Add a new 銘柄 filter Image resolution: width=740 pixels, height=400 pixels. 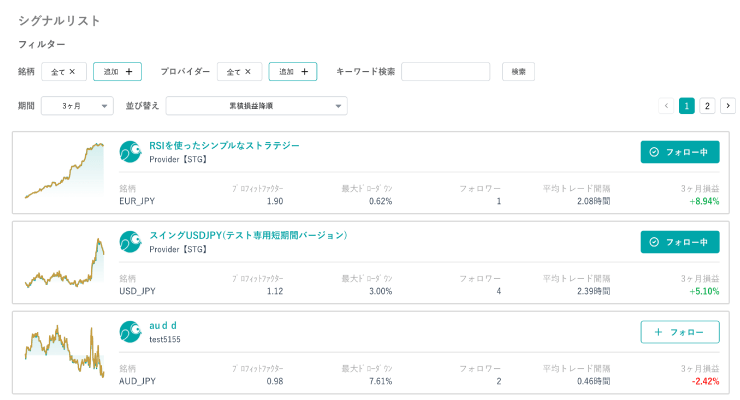coord(117,72)
